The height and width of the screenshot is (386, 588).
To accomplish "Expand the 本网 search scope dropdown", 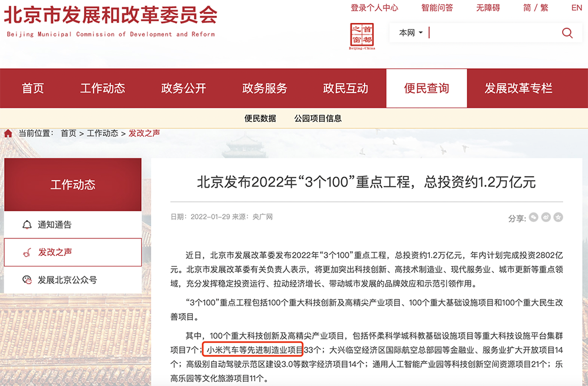I will click(x=410, y=33).
